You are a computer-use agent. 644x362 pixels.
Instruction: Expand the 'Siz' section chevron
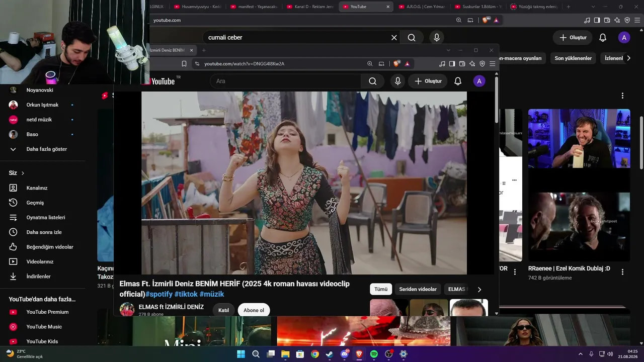pyautogui.click(x=23, y=173)
